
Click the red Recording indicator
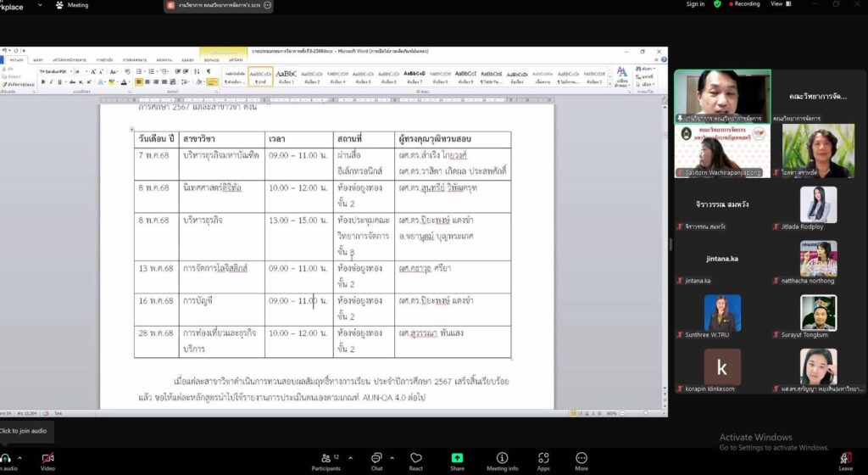click(743, 4)
